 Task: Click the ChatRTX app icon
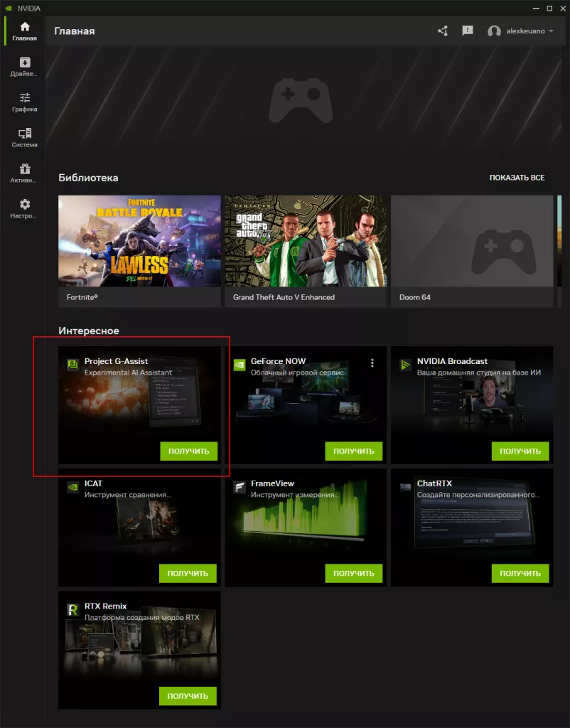click(x=405, y=487)
